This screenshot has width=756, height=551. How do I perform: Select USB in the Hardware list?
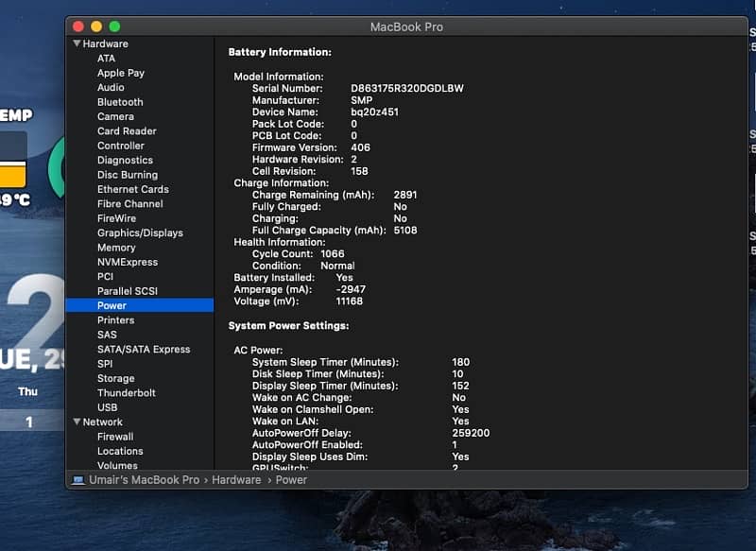[107, 407]
